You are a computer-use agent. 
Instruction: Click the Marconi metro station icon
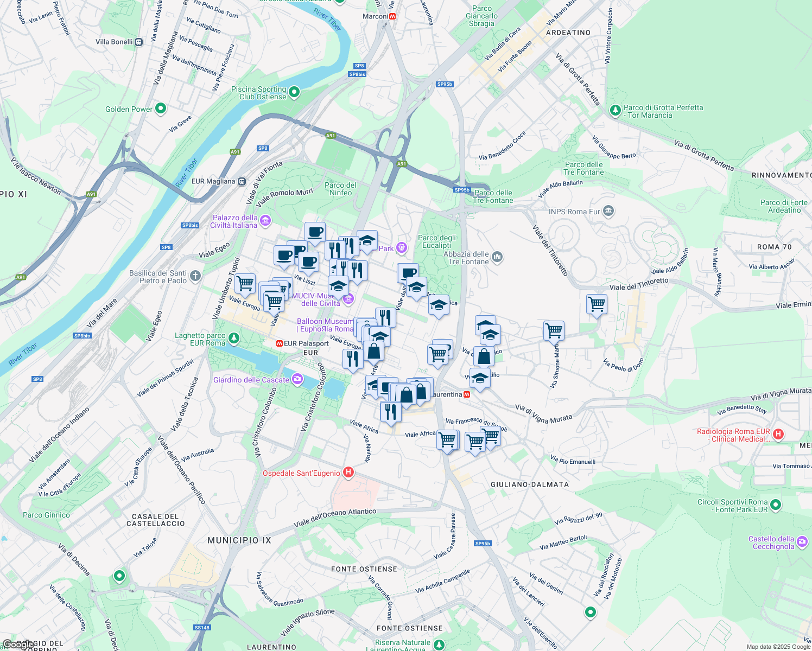[x=392, y=16]
